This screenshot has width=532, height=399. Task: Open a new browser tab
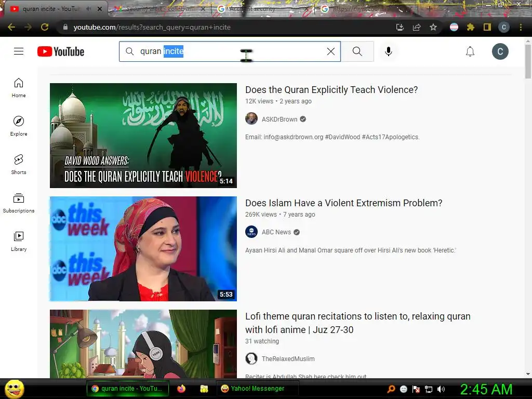coord(429,9)
